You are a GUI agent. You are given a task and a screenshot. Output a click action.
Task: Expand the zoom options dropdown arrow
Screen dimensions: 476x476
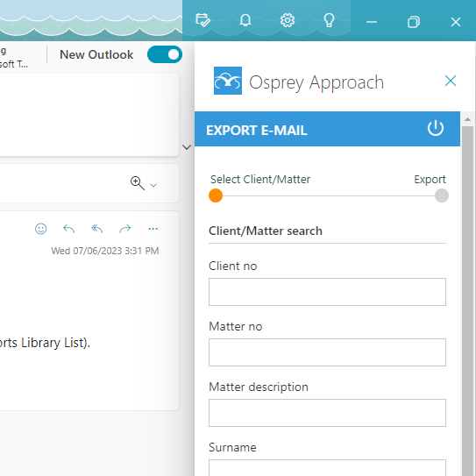click(153, 185)
